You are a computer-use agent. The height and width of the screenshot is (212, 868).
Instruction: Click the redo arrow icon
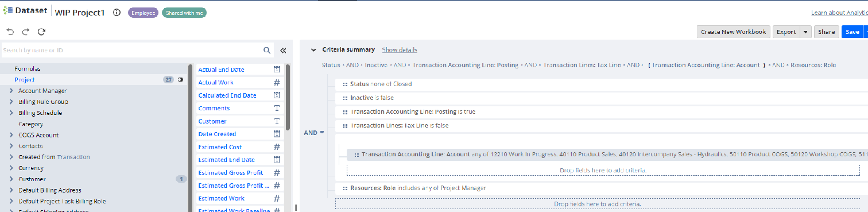pos(25,32)
